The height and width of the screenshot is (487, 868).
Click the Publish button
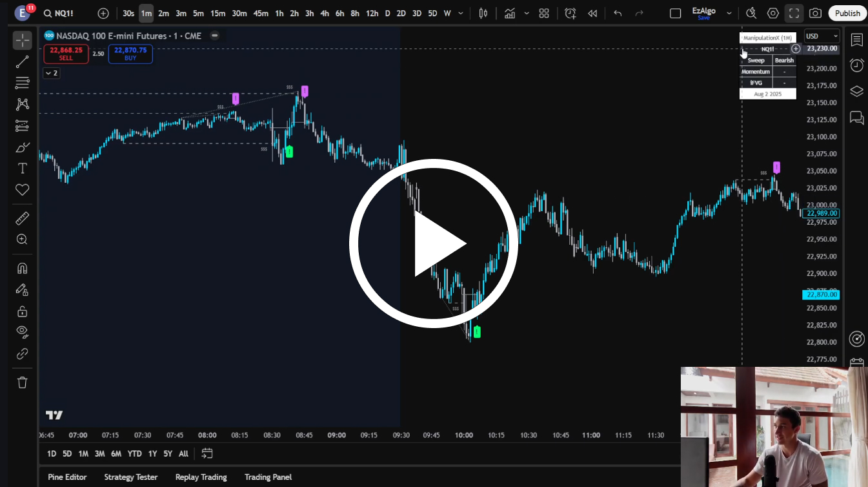pos(847,14)
